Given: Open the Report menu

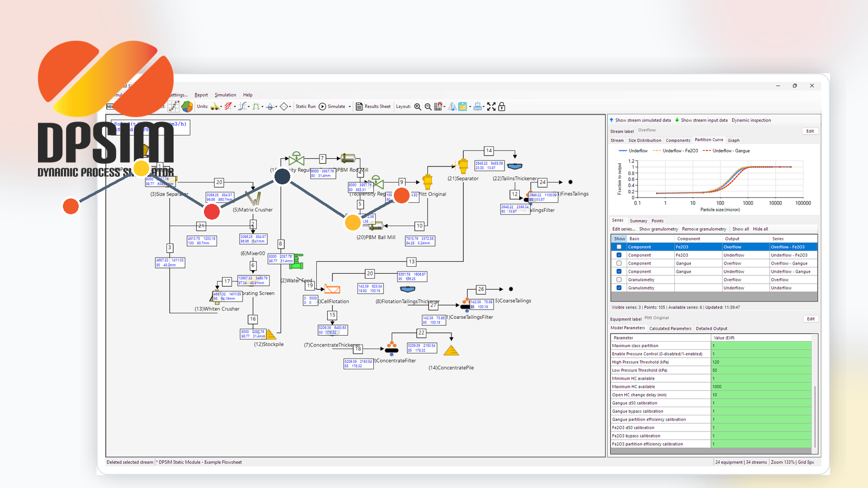Looking at the screenshot, I should [201, 95].
